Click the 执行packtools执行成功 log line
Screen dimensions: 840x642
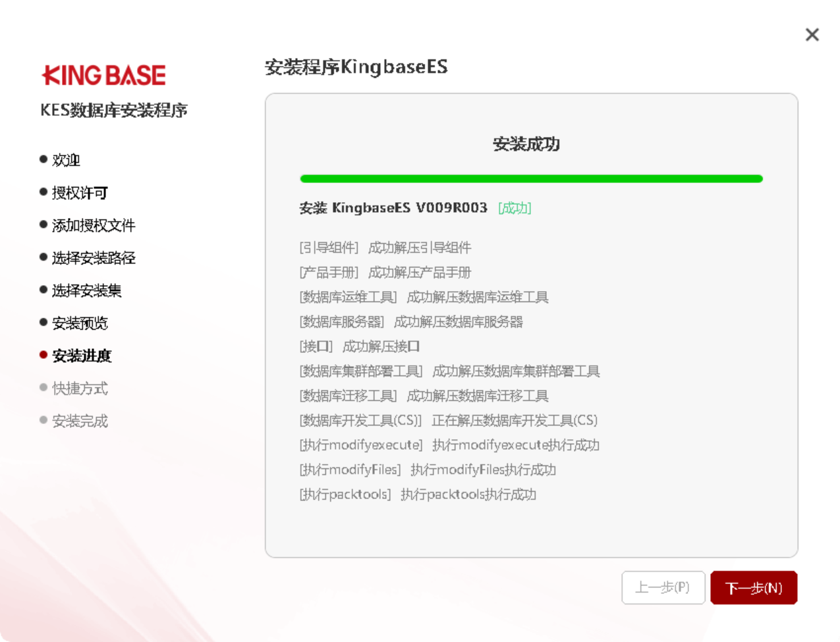(468, 495)
